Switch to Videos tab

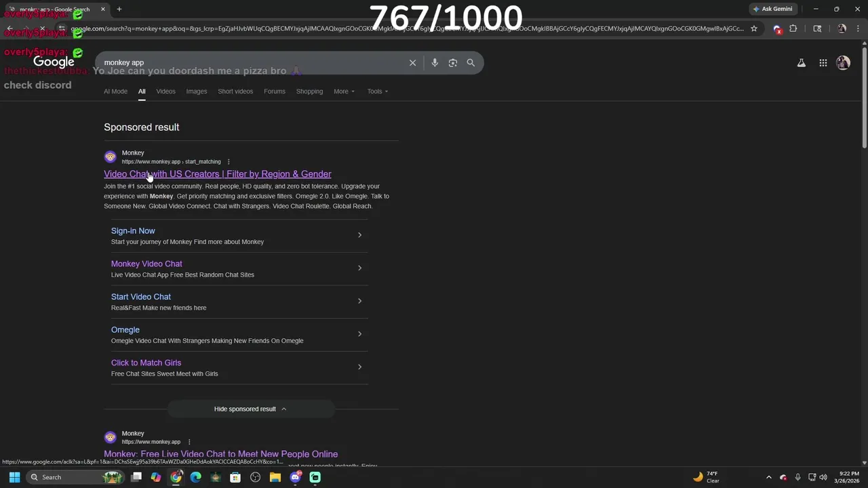tap(165, 91)
